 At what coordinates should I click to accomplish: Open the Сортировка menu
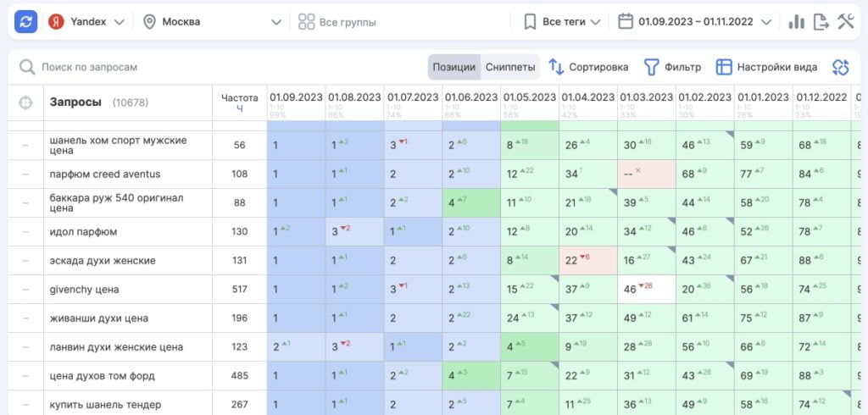coord(588,67)
